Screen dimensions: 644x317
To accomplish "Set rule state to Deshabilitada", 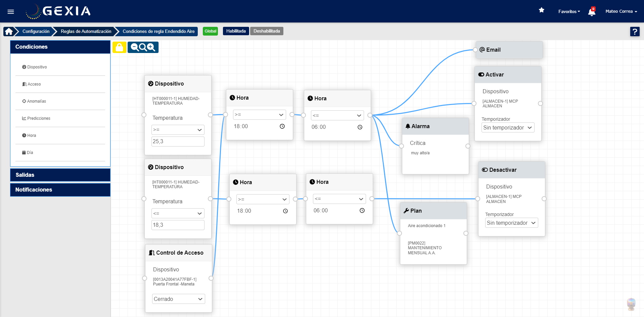I will [267, 31].
